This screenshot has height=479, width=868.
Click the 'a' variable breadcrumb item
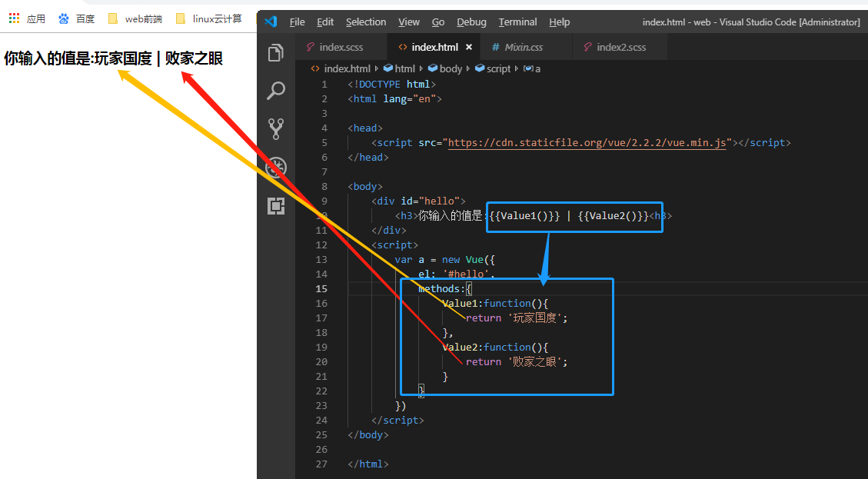pos(532,68)
